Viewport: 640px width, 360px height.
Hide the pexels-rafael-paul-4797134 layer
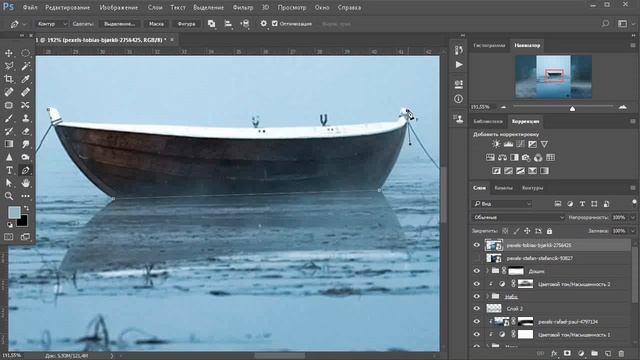[476, 322]
